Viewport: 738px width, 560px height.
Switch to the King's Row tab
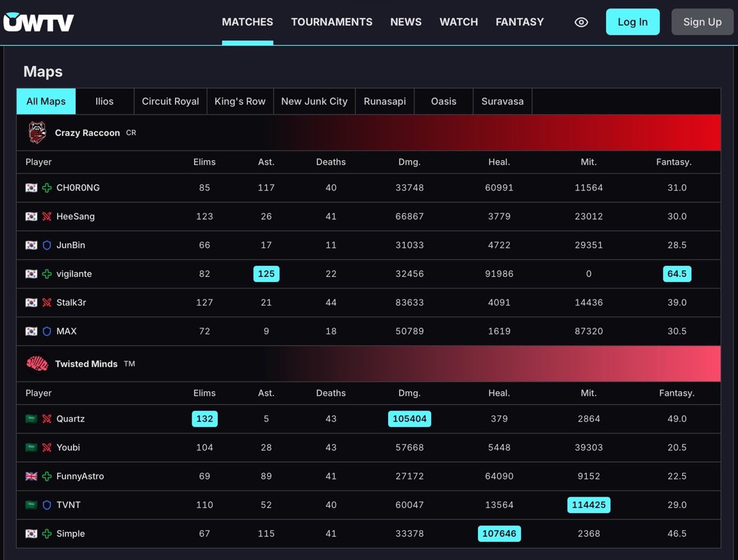(x=240, y=101)
